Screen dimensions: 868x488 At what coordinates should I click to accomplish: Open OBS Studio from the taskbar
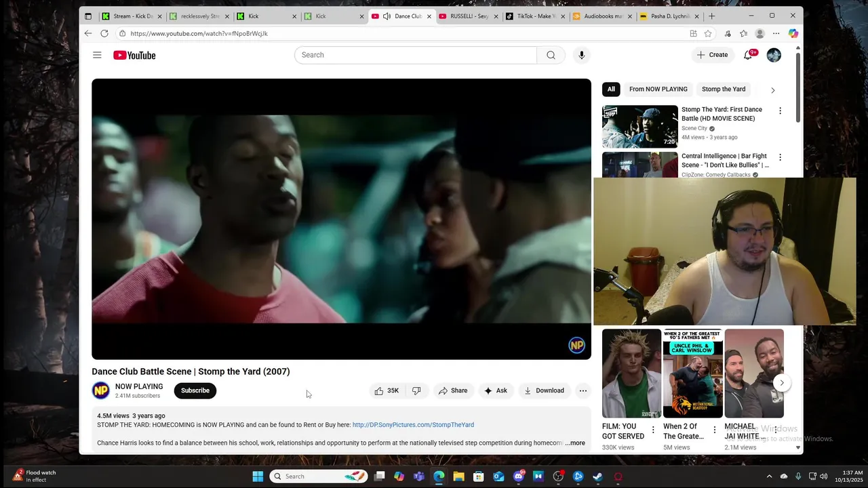(558, 476)
